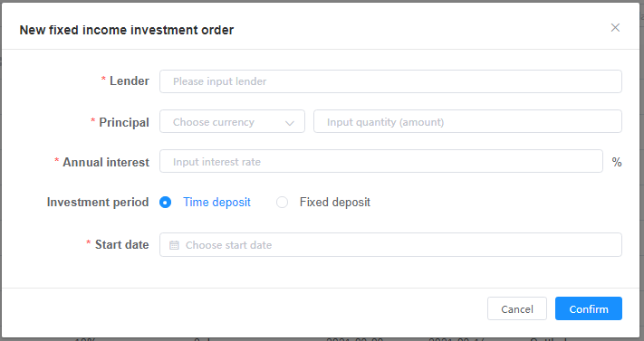Open the Choose start date picker

(x=390, y=245)
